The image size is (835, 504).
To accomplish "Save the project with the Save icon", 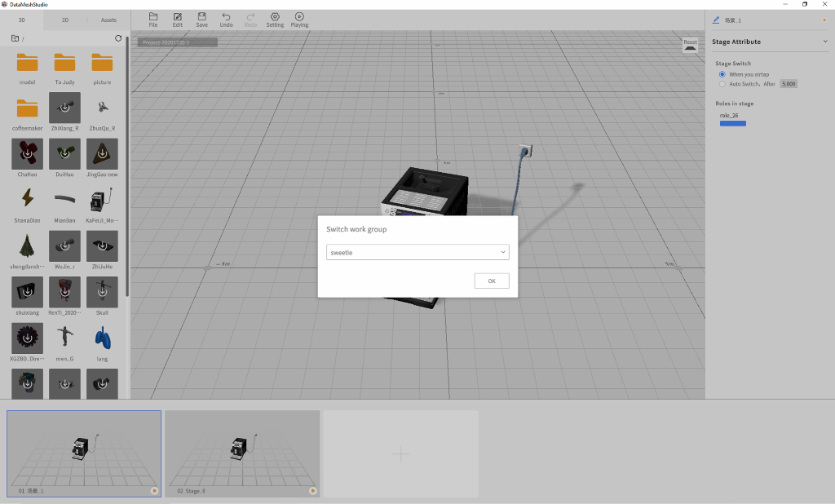I will coord(202,20).
